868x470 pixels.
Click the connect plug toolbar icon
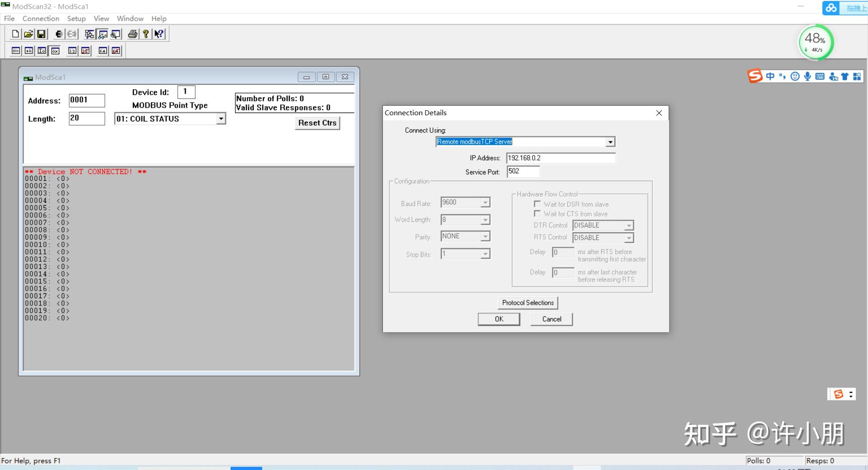[x=59, y=34]
